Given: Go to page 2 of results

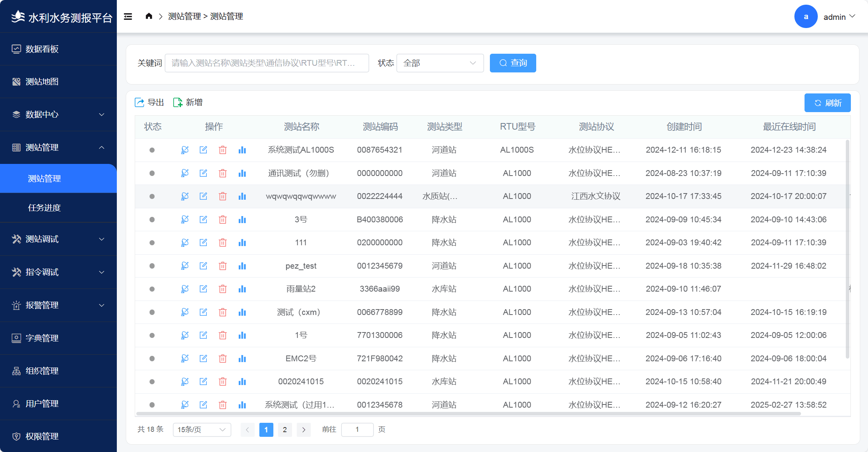Looking at the screenshot, I should click(x=285, y=429).
